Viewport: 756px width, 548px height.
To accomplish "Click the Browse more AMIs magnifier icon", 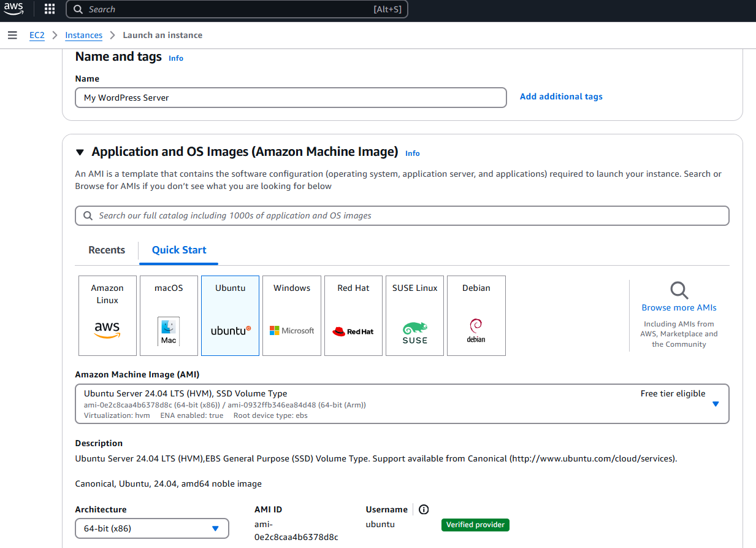I will point(679,290).
